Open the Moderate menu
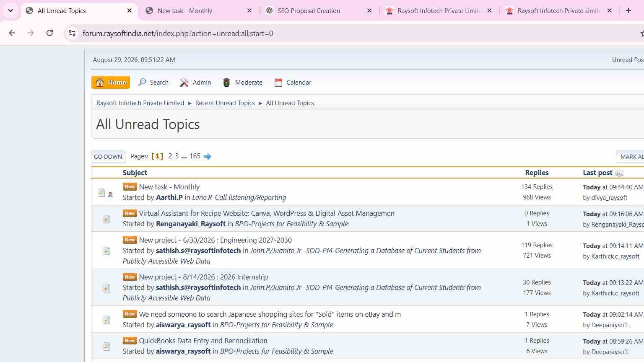This screenshot has width=644, height=362. (242, 83)
